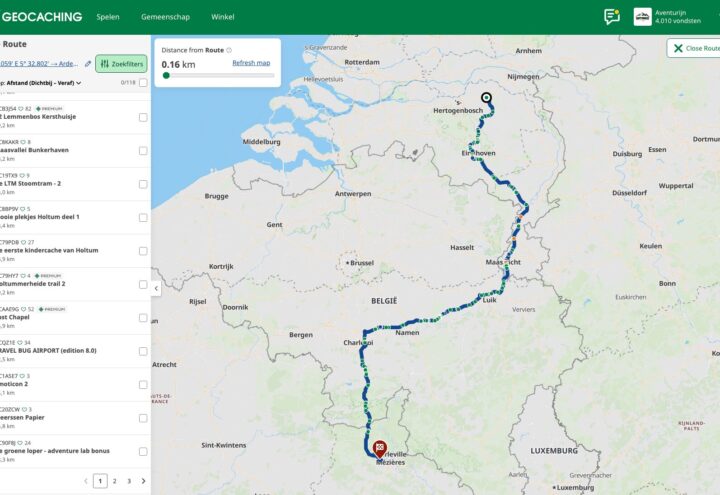Open the route coordinates link
720x495 pixels.
click(39, 64)
